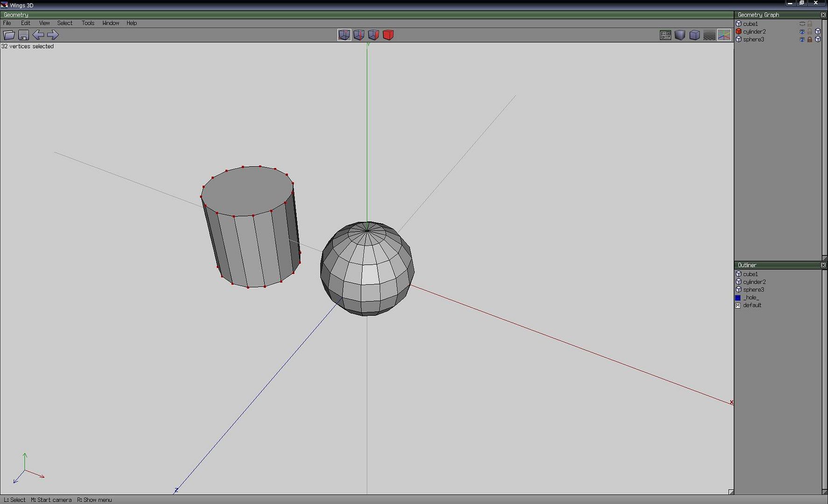
Task: Close the Outliner panel
Action: pos(823,265)
